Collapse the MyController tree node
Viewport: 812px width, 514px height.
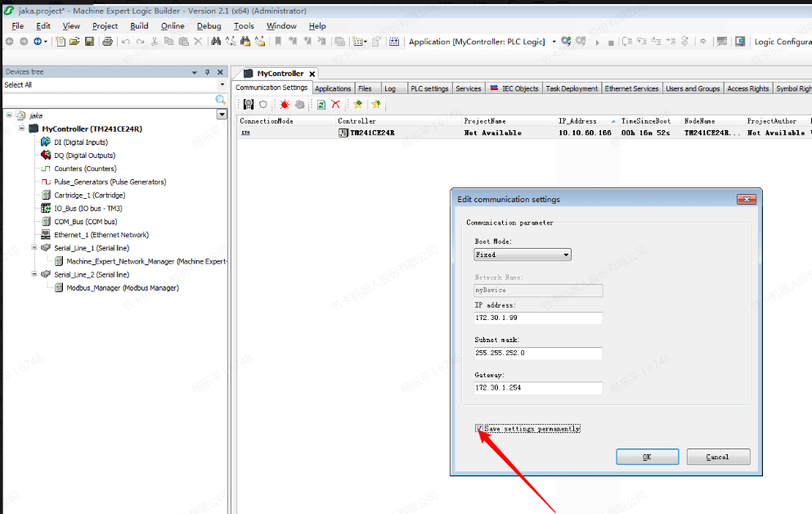(21, 128)
